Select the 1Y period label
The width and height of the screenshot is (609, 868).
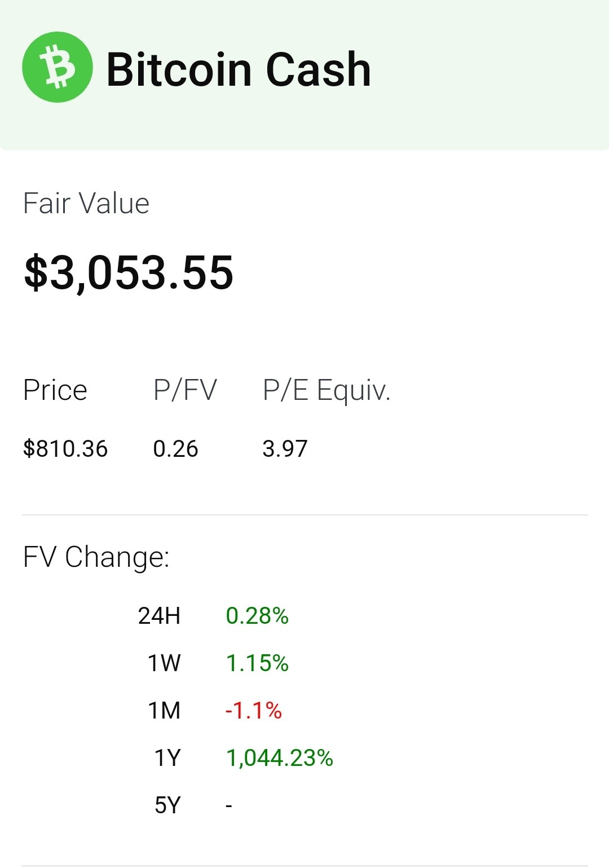(167, 758)
